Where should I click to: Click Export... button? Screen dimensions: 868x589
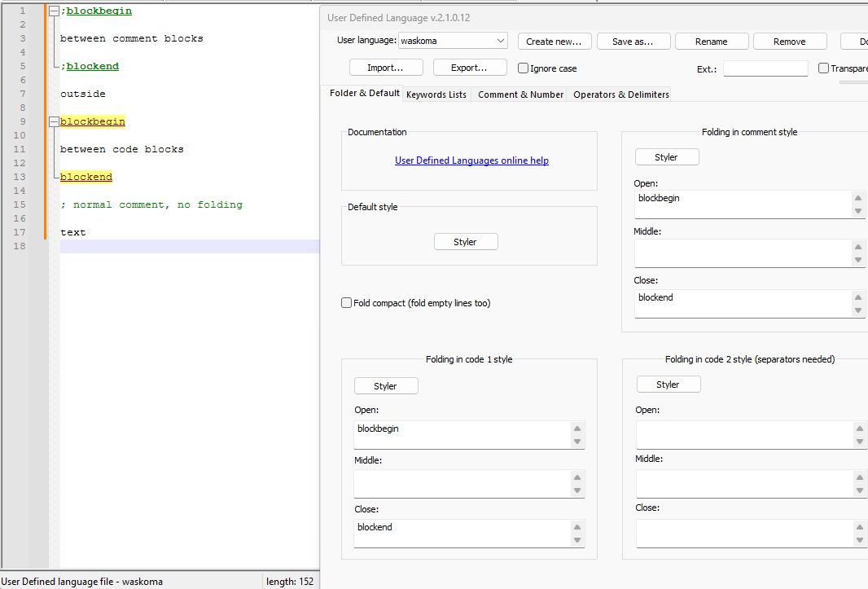click(x=469, y=68)
